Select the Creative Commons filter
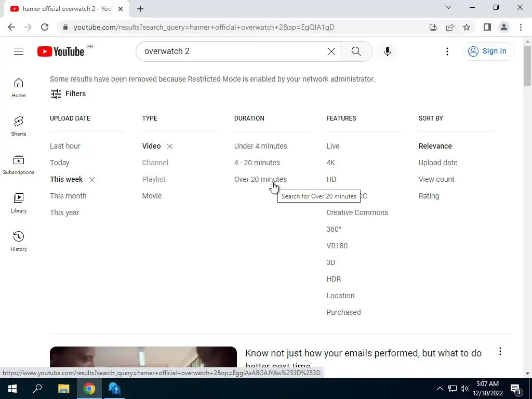Image resolution: width=532 pixels, height=399 pixels. [x=357, y=212]
